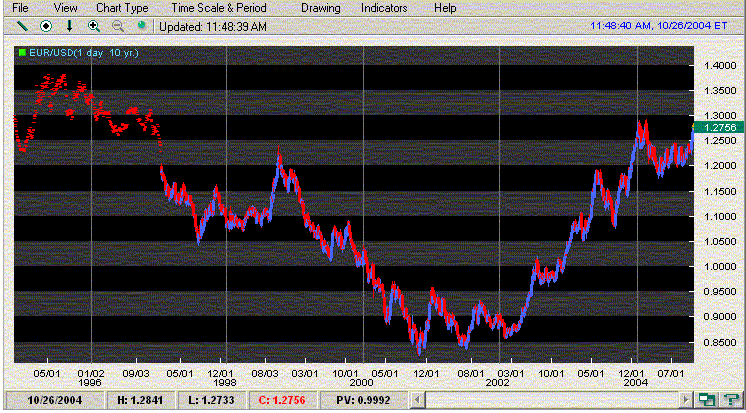
Task: Open the File menu
Action: tap(20, 8)
